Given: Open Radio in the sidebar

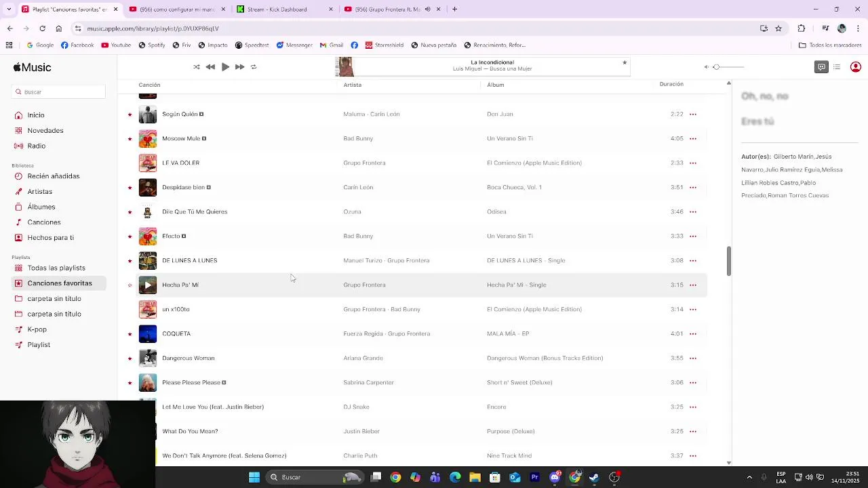Looking at the screenshot, I should pos(37,146).
